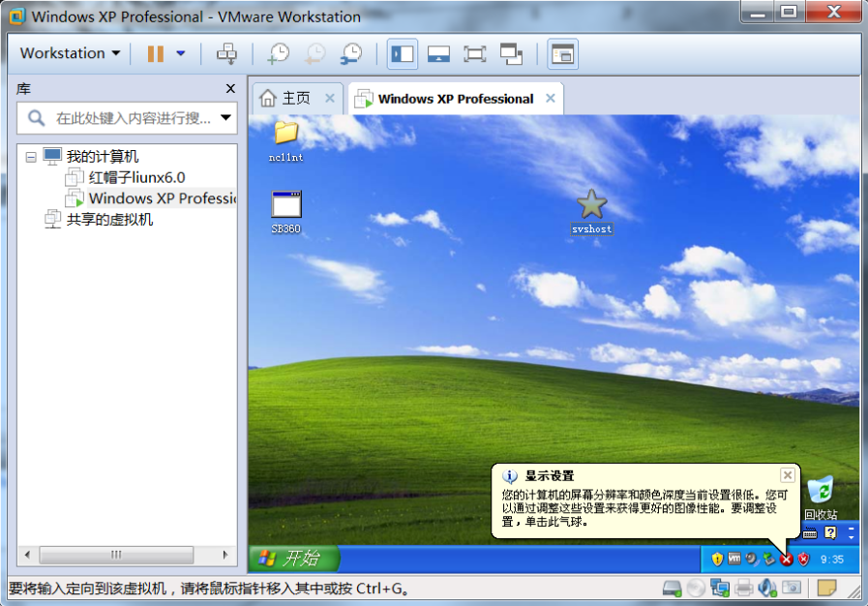Send Ctrl+Alt+Del to the guest
Viewport: 868px width, 606px height.
click(x=226, y=54)
